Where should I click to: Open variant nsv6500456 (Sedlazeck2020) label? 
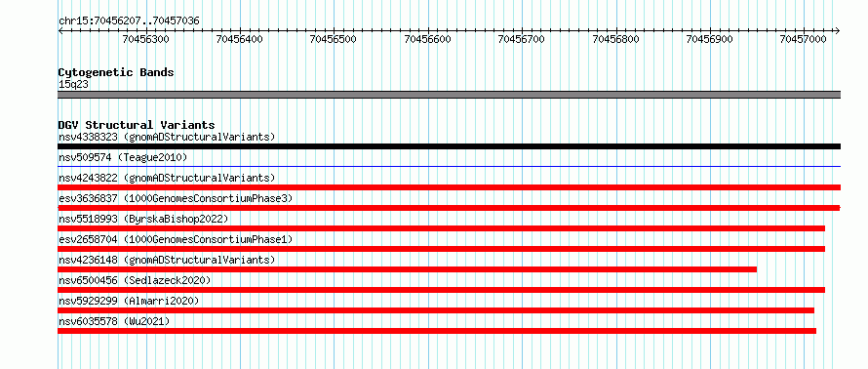(135, 280)
